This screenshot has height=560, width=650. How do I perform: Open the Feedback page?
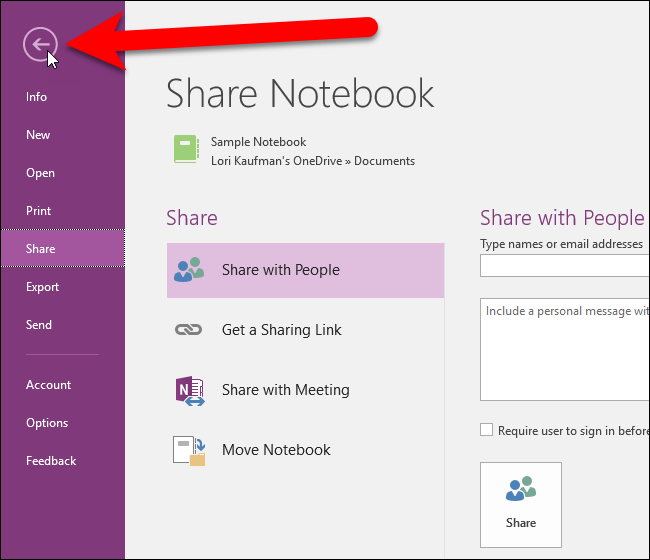[51, 461]
